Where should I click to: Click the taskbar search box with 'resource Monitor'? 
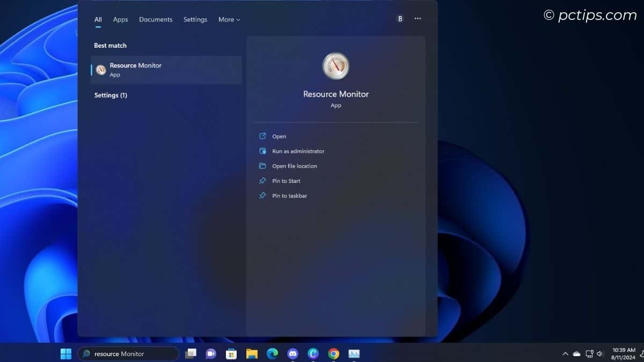coord(129,354)
